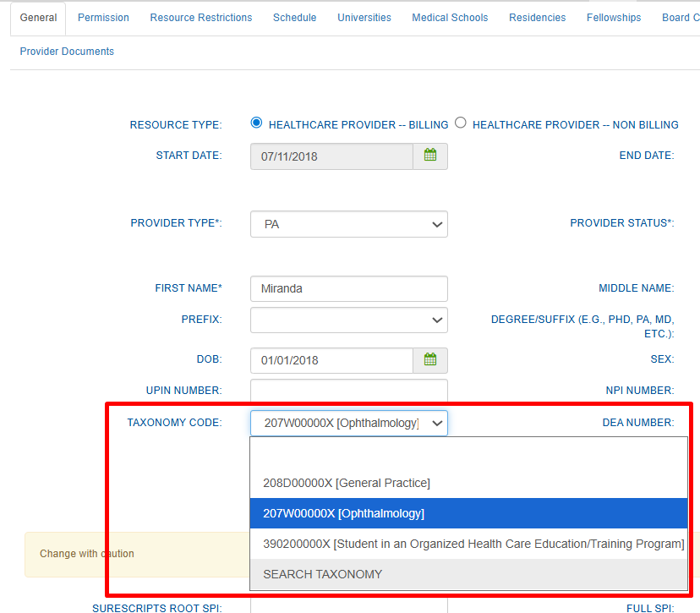Choose 208D00000X General Practice option
Viewport: 700px width, 613px height.
347,483
